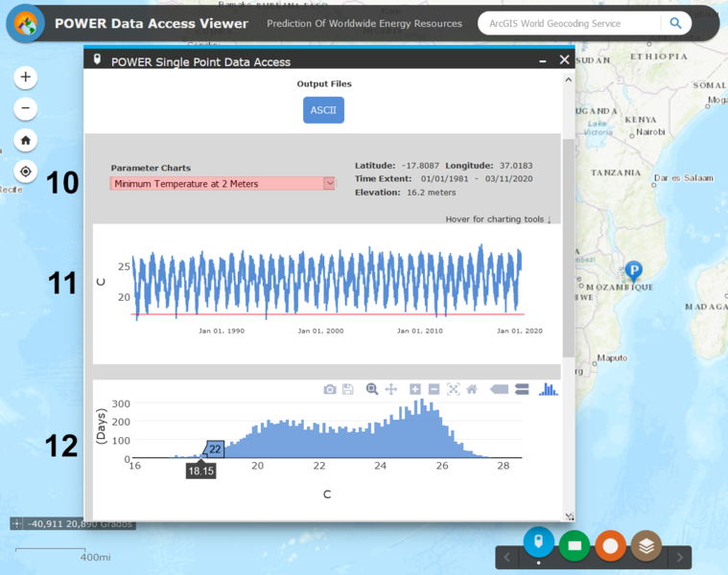Select the chart pan arrows tool
The height and width of the screenshot is (575, 728).
[x=391, y=389]
